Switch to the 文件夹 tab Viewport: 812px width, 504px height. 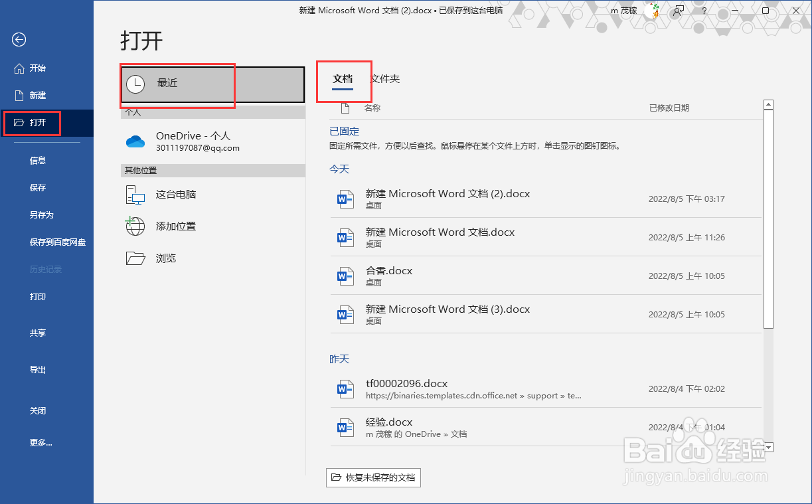[x=384, y=79]
